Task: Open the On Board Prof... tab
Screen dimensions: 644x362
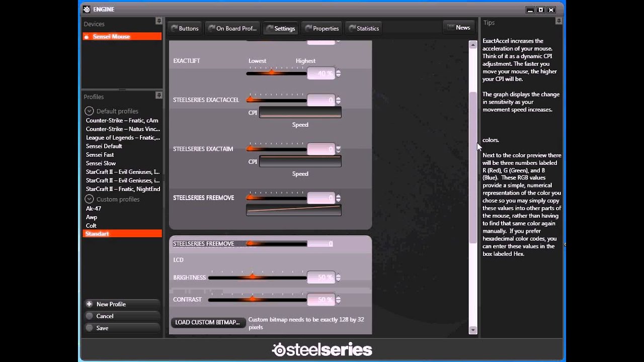Action: 232,29
